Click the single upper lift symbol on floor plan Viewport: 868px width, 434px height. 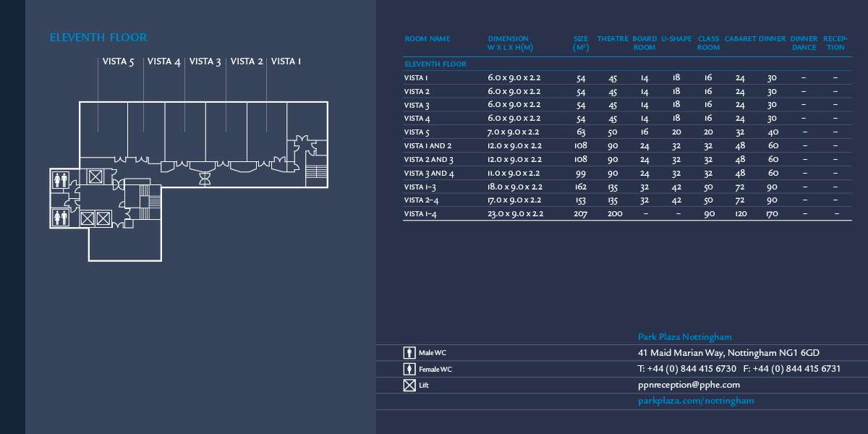pyautogui.click(x=95, y=176)
